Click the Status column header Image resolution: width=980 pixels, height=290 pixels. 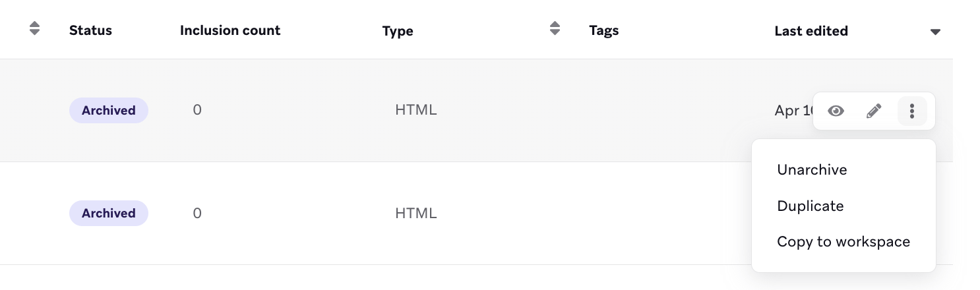pos(90,30)
